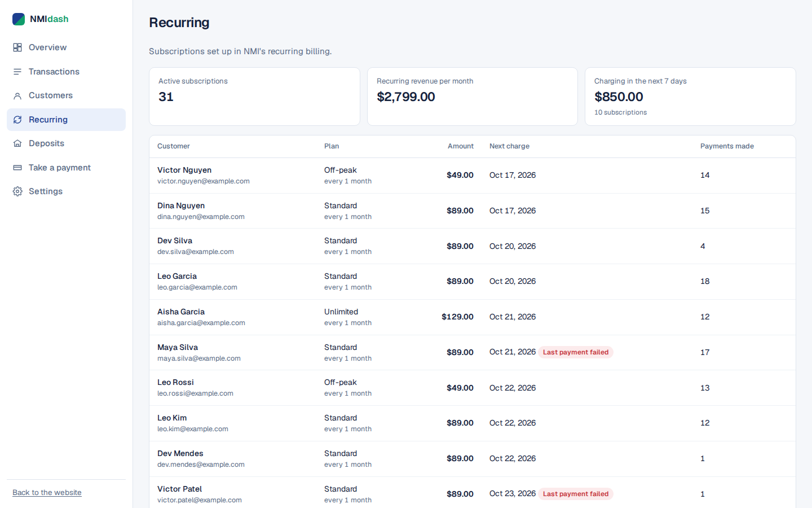This screenshot has width=812, height=508.
Task: Click the Settings gear icon
Action: point(17,191)
